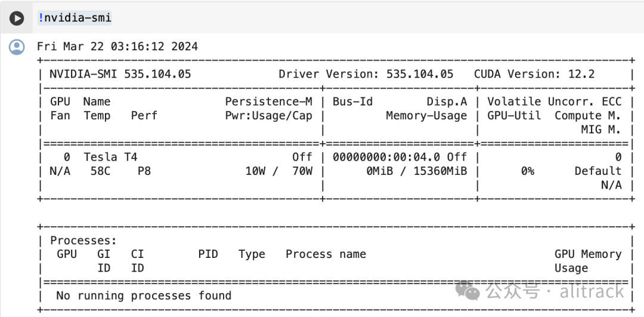Click the No running processes found message
644x317 pixels.
tap(143, 296)
